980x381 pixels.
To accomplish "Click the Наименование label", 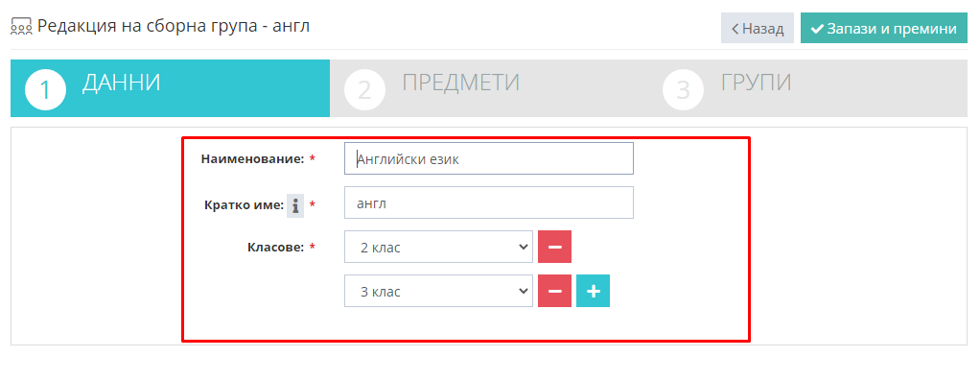I will point(252,159).
